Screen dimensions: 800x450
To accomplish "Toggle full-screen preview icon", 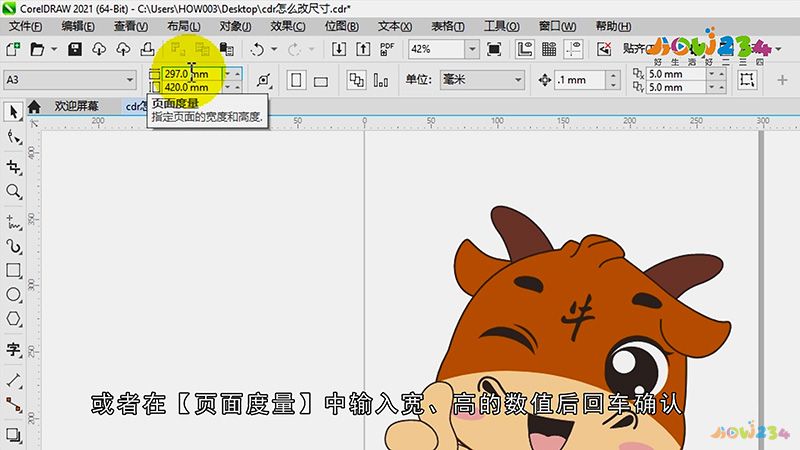I will (x=494, y=49).
